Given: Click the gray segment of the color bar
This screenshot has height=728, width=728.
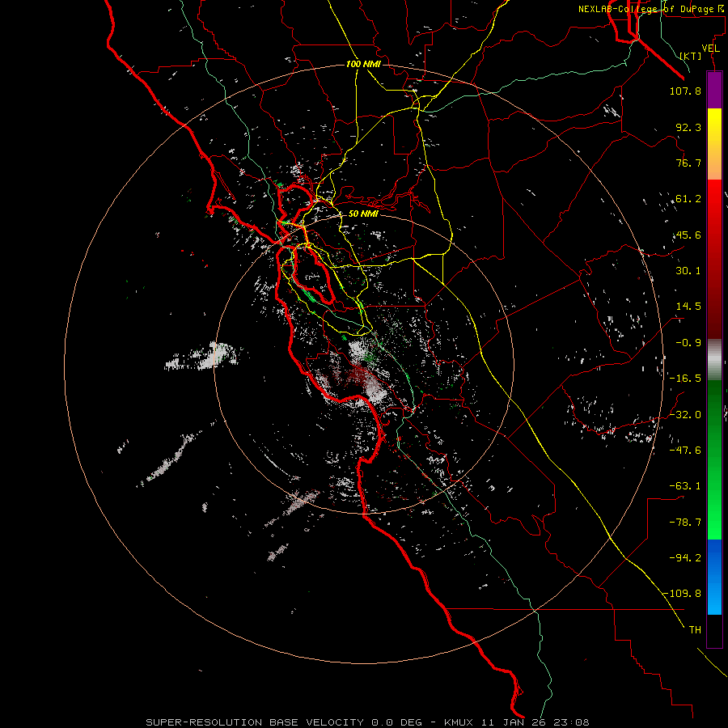Looking at the screenshot, I should pos(714,360).
